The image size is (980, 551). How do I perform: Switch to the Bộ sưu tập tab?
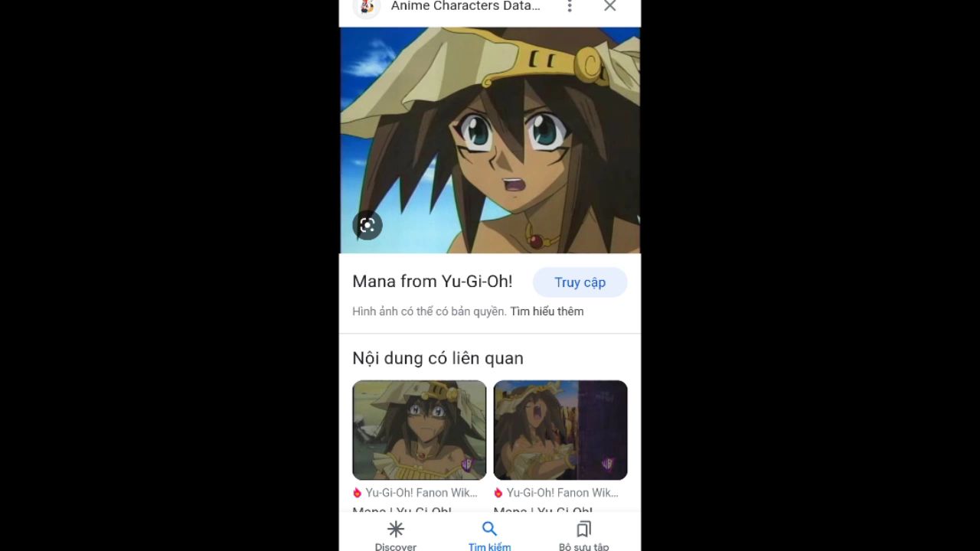[x=583, y=536]
